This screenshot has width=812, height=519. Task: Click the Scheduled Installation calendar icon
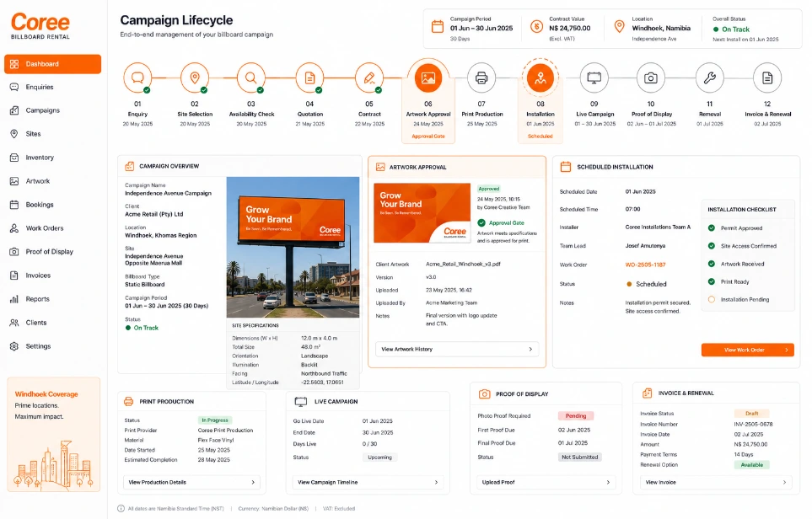566,167
